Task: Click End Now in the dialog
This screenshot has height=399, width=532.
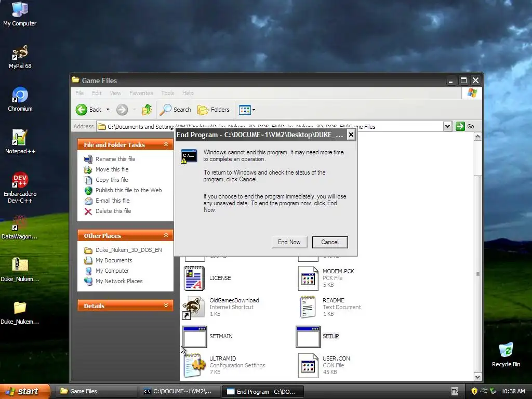Action: coord(289,242)
